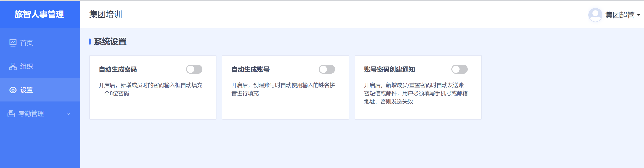Viewport: 644px width, 168px height.
Task: Click the 集团超管 username
Action: tap(619, 15)
